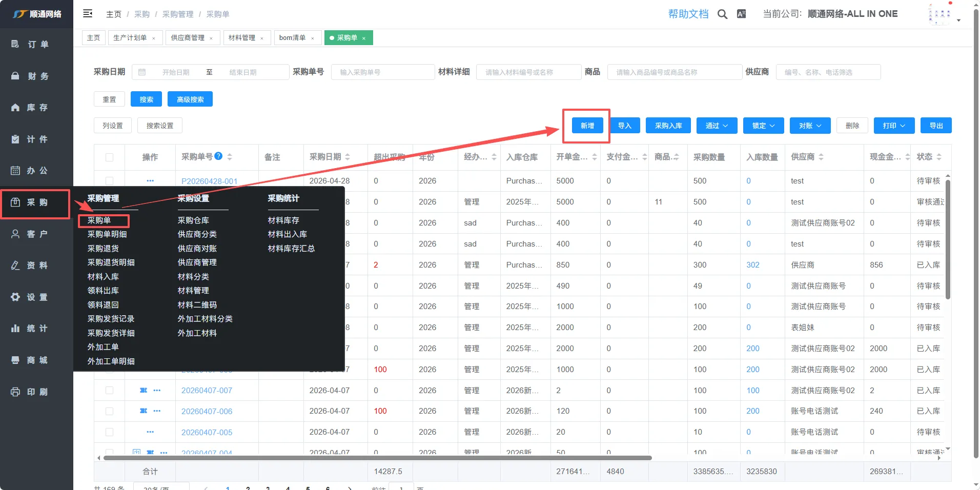980x490 pixels.
Task: Expand the 打印 dropdown button
Action: [894, 126]
